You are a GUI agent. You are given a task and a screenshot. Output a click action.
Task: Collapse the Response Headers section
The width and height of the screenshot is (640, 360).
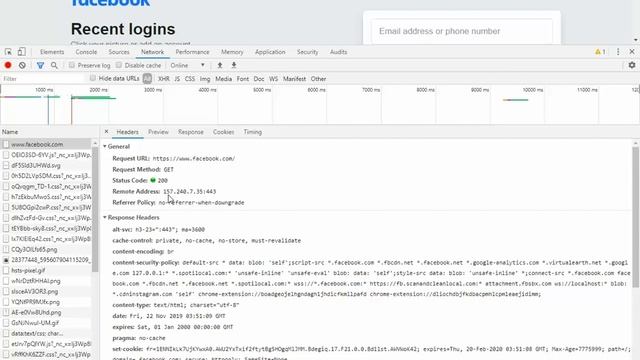point(105,217)
